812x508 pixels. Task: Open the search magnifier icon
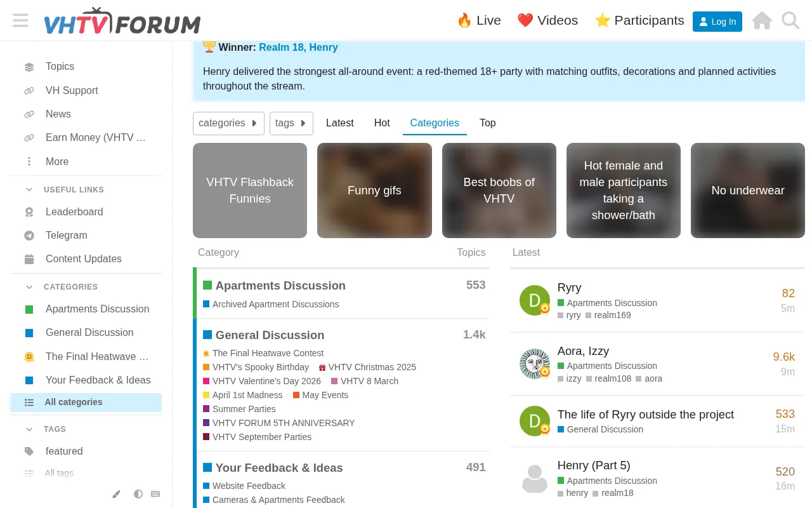point(790,20)
